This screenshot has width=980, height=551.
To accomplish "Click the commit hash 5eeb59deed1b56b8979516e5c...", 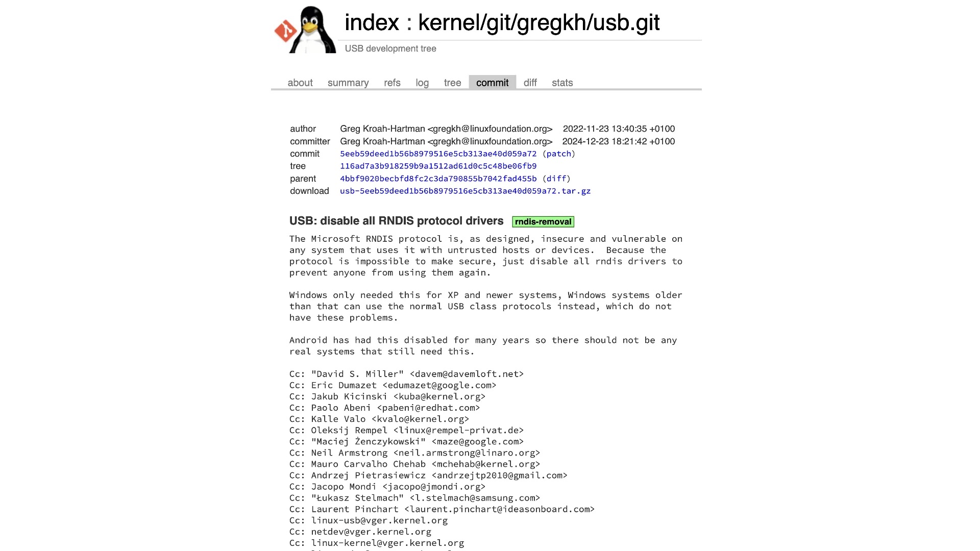I will click(x=438, y=154).
